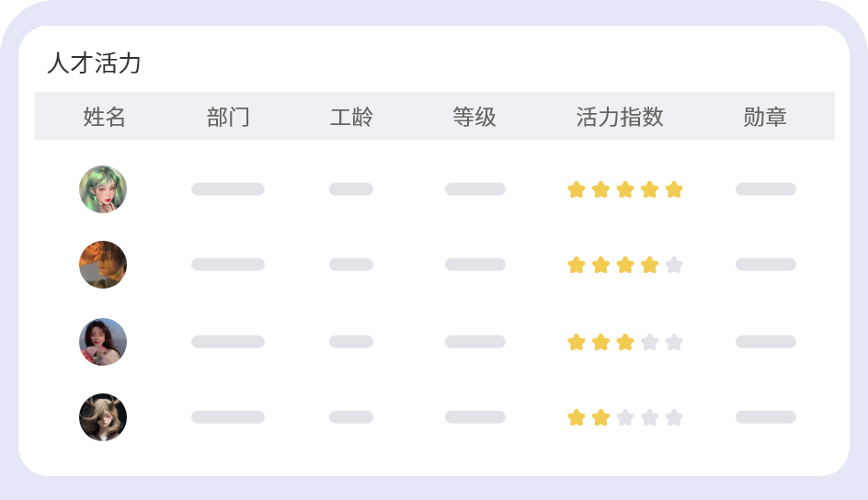Sort by the 部门 column header
Image resolution: width=868 pixels, height=500 pixels.
click(228, 117)
